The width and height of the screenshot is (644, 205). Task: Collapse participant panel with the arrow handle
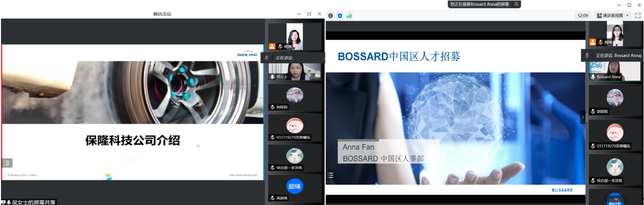583,117
